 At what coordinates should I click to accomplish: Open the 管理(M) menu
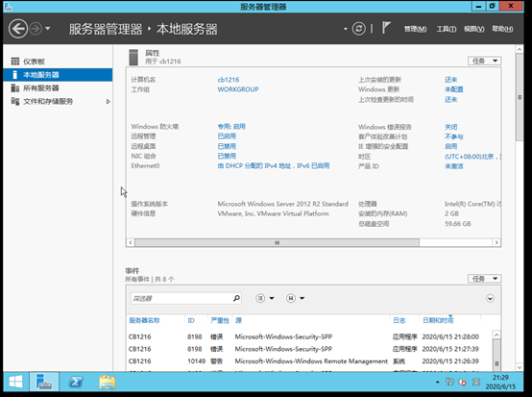[415, 29]
